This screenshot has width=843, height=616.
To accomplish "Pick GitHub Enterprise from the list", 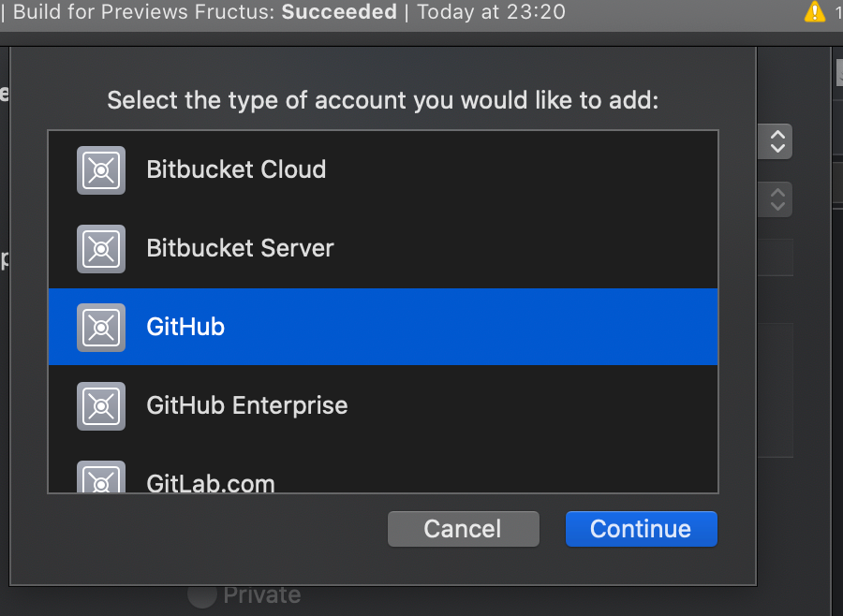I will pos(383,405).
